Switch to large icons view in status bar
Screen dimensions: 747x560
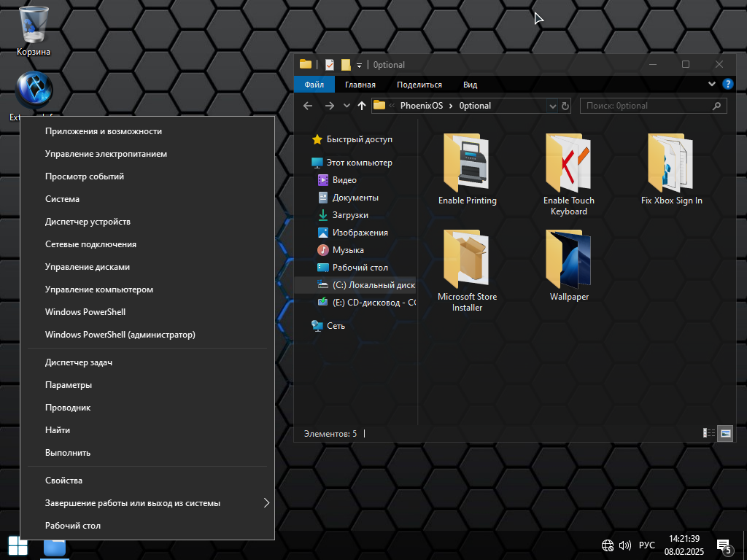click(725, 433)
